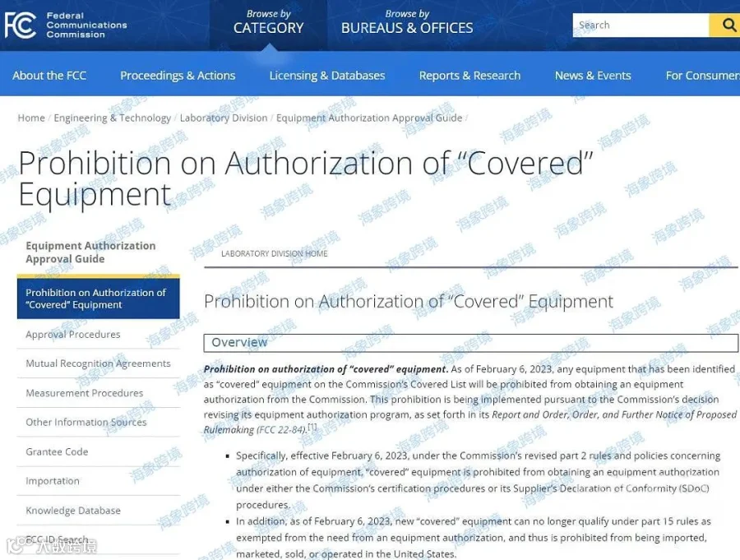
Task: Select Approval Procedures in sidebar
Action: click(73, 335)
